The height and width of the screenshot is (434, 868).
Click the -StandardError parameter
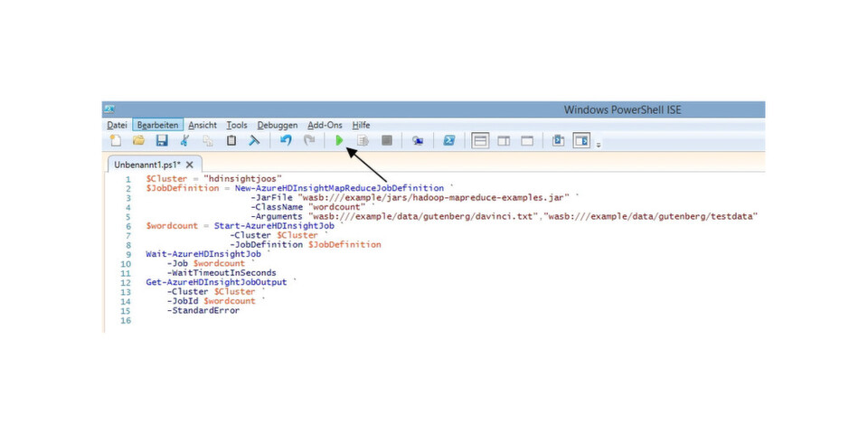click(203, 310)
